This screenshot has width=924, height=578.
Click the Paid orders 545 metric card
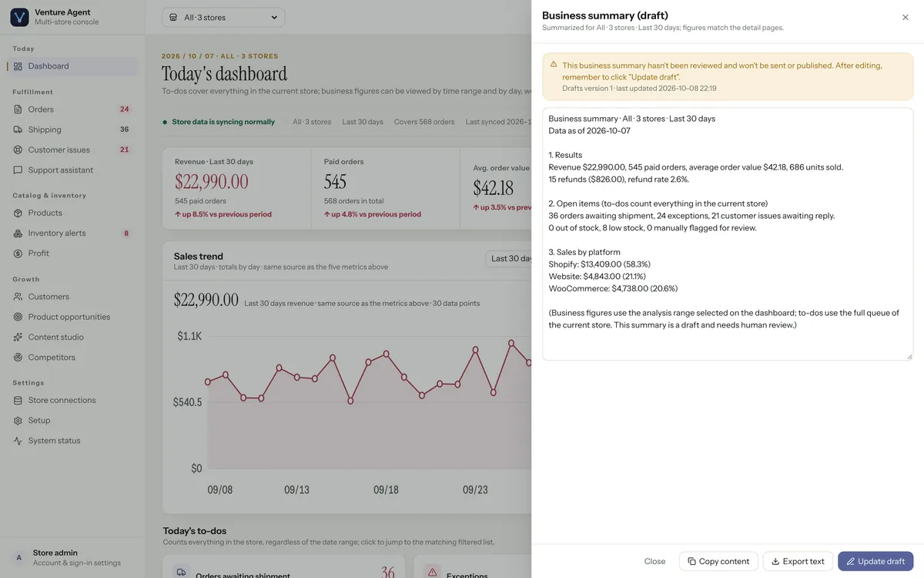(385, 188)
